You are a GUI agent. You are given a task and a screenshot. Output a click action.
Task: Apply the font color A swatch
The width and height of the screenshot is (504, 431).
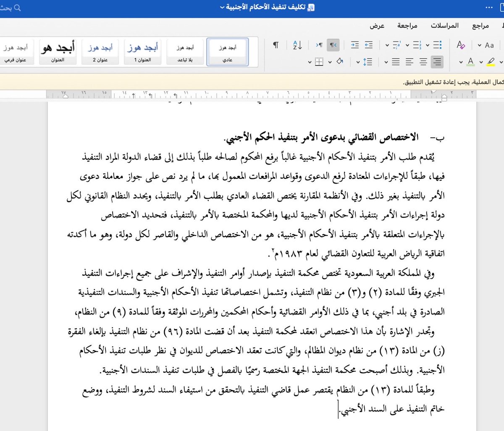point(471,62)
